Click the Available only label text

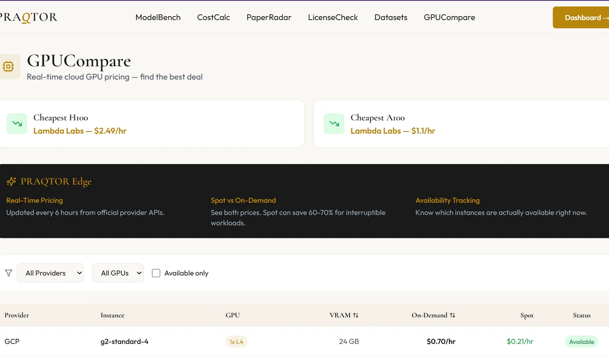tap(187, 273)
